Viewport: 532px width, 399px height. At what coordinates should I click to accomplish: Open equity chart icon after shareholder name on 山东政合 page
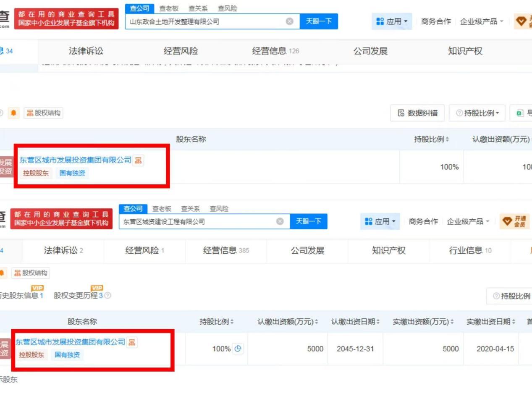coord(138,160)
